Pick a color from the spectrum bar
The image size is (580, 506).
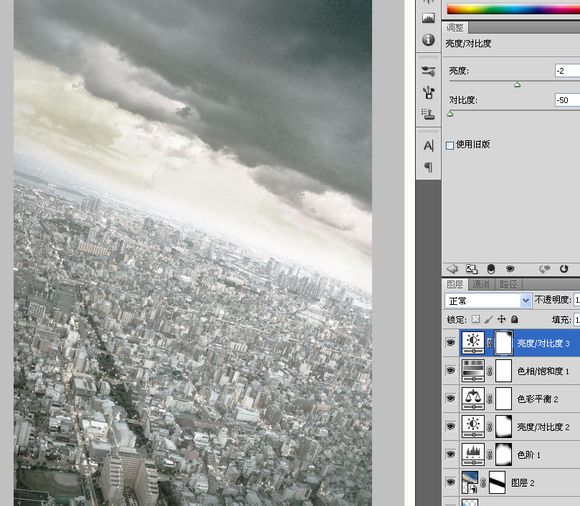tap(513, 10)
